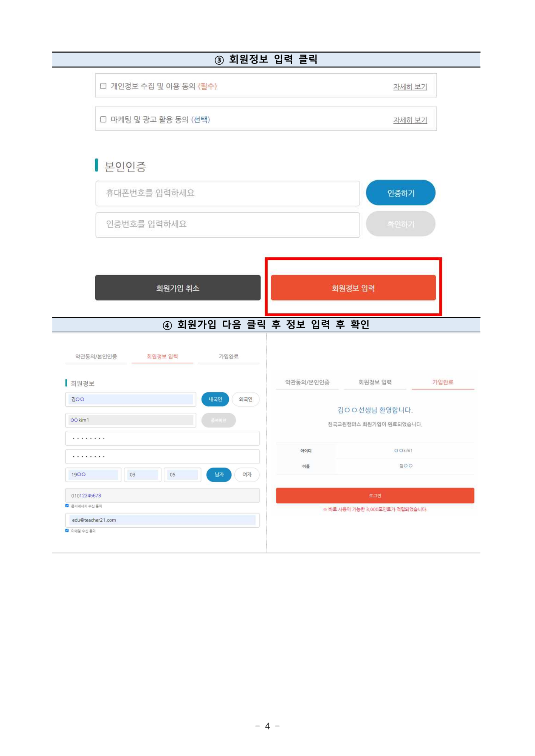
Task: Click the gray 중복확인 button
Action: 219,420
